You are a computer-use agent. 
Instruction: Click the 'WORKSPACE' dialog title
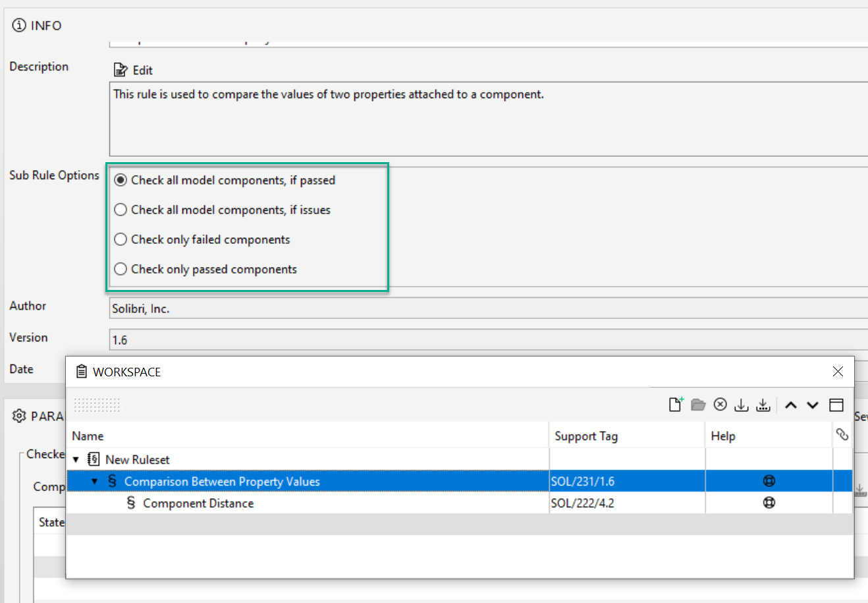126,372
